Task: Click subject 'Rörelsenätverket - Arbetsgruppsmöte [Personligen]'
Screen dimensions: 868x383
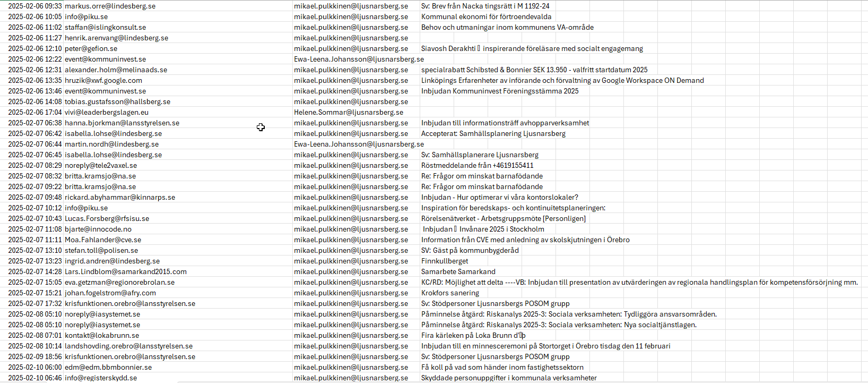Action: (x=504, y=218)
